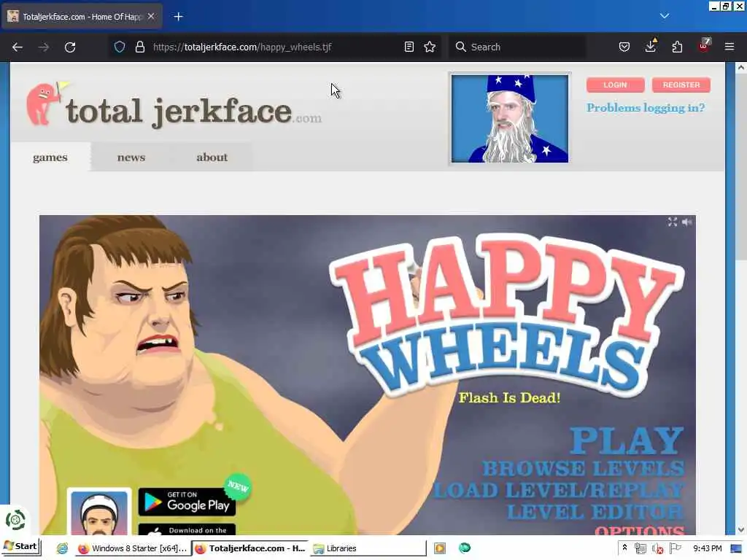Click the green recycle desktop widget icon
The height and width of the screenshot is (560, 747).
tap(15, 519)
